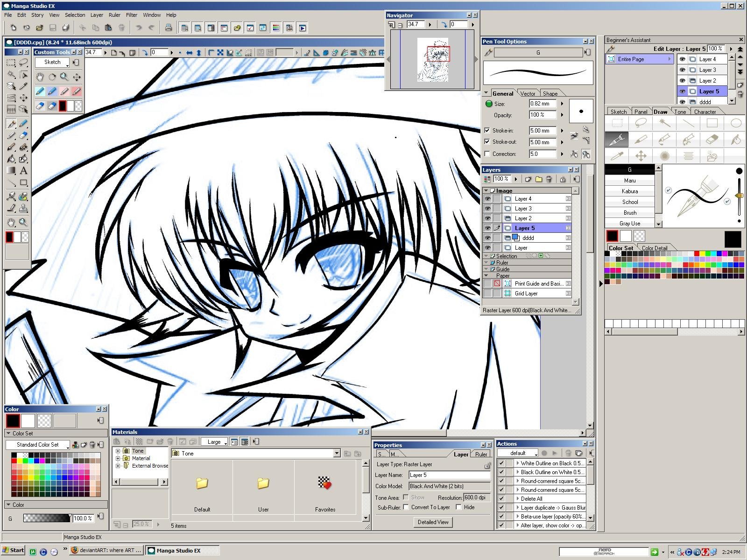Click the Rotate tool in Custom Tools
747x560 pixels.
52,77
